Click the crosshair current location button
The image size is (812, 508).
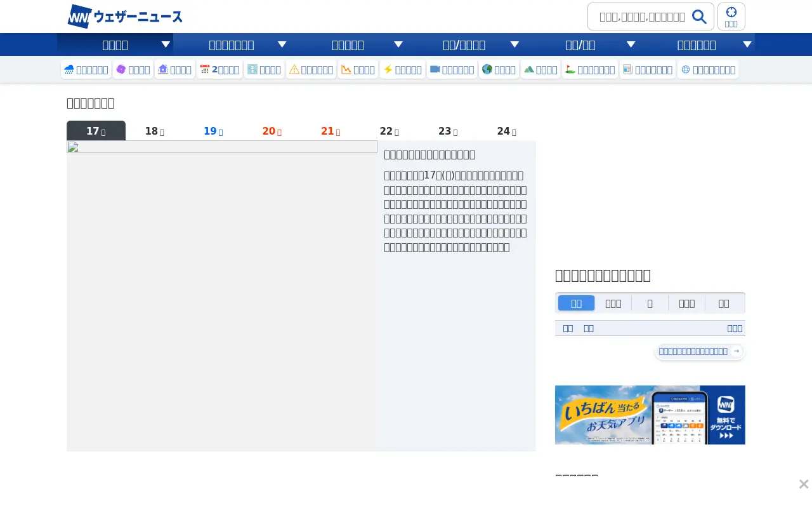pos(731,17)
